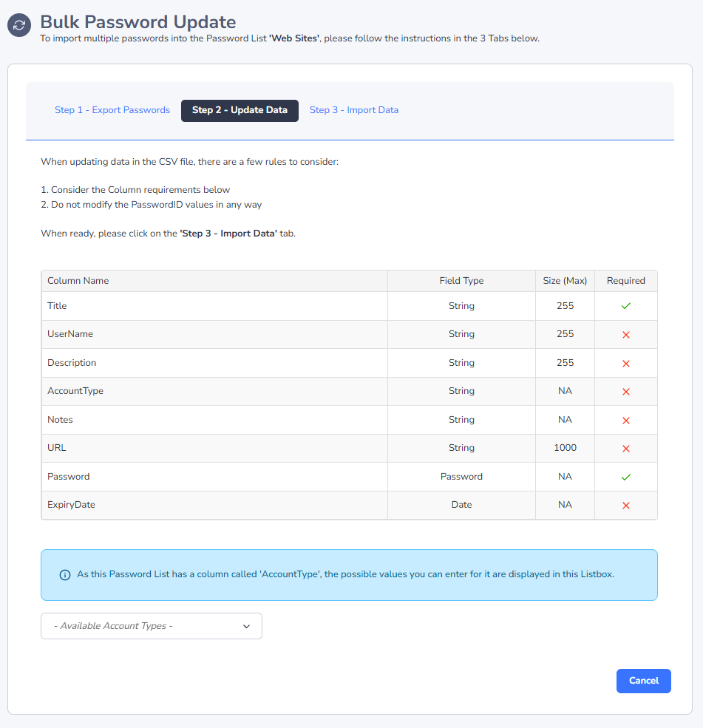The height and width of the screenshot is (728, 703).
Task: Click the info icon in blue notice
Action: 64,575
